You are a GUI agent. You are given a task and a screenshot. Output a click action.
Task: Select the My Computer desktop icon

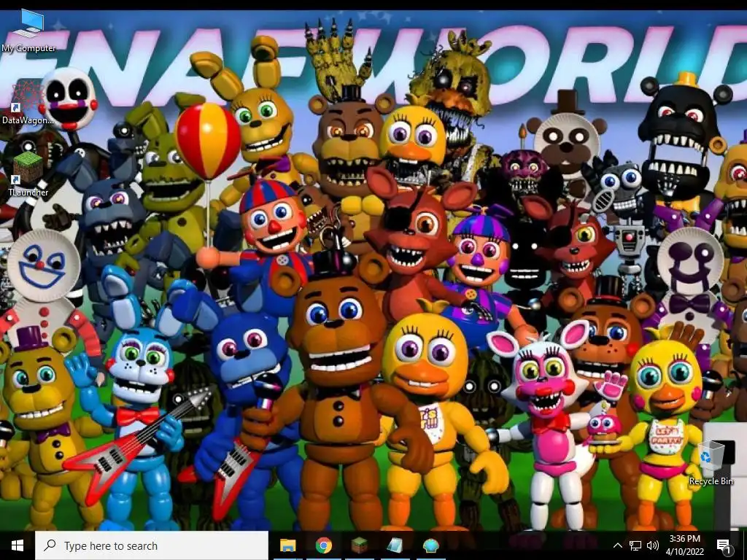pyautogui.click(x=28, y=31)
